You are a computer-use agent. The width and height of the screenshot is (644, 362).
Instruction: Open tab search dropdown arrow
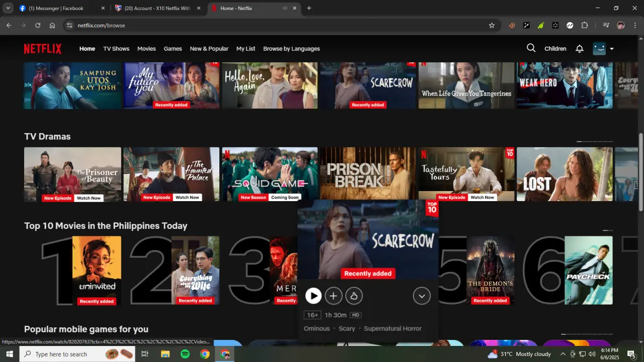pos(8,8)
